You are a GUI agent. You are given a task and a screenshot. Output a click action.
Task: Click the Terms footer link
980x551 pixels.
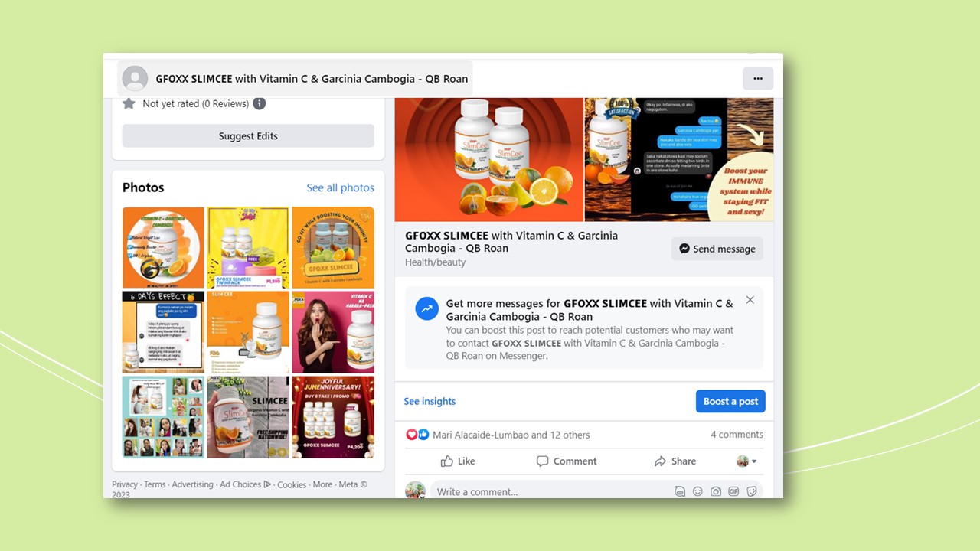155,484
